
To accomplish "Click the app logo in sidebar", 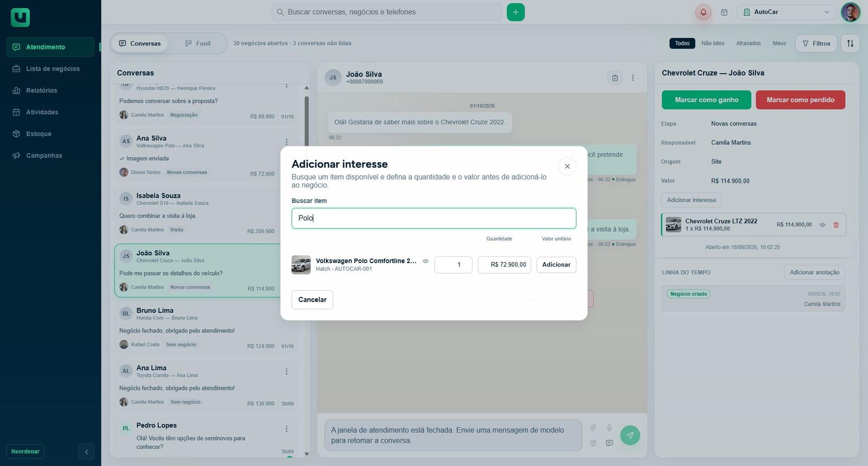I will coord(20,17).
